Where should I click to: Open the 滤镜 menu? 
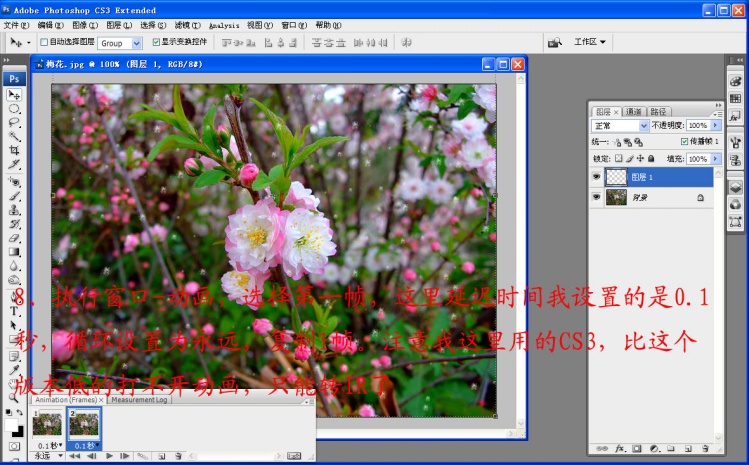pos(187,24)
